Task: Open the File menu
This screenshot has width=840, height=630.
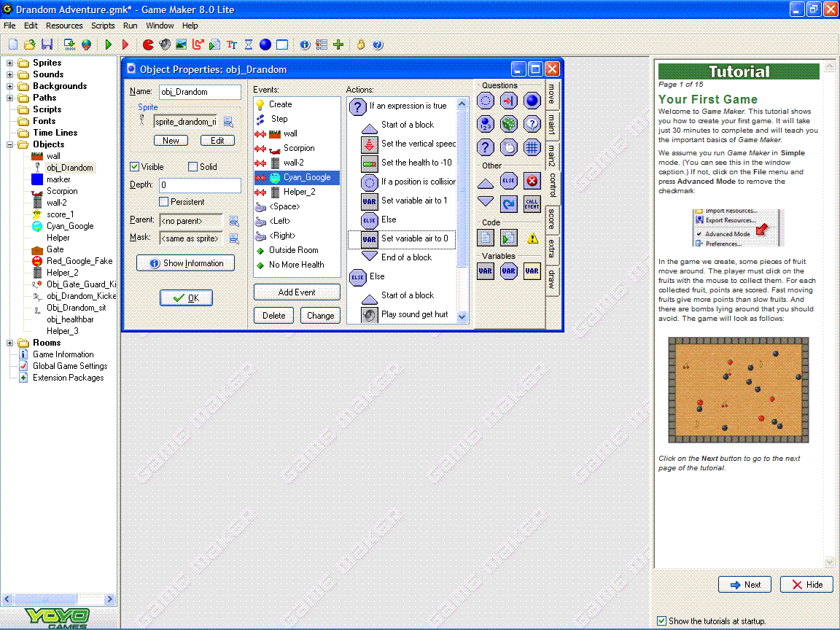Action: point(9,26)
